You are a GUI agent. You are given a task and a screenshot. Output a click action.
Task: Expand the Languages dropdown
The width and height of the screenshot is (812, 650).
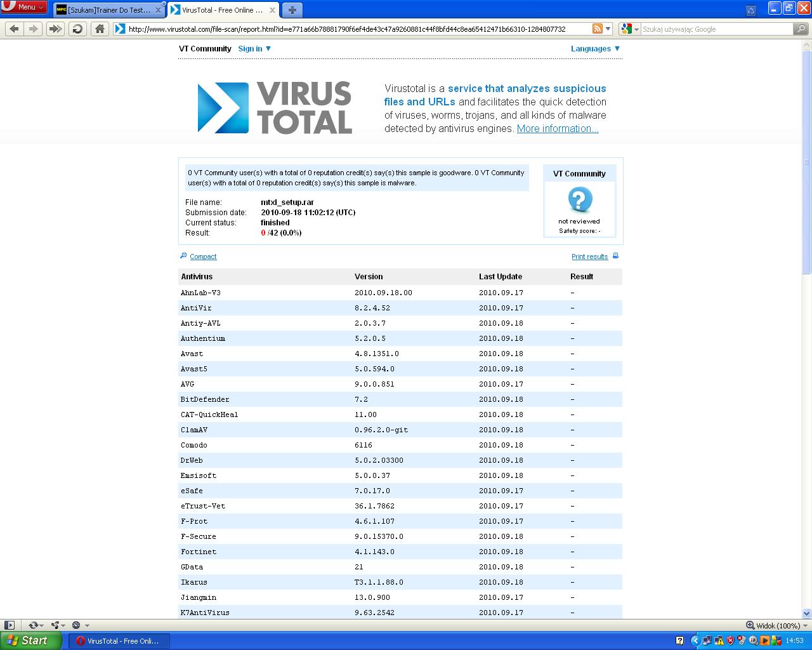[x=595, y=48]
